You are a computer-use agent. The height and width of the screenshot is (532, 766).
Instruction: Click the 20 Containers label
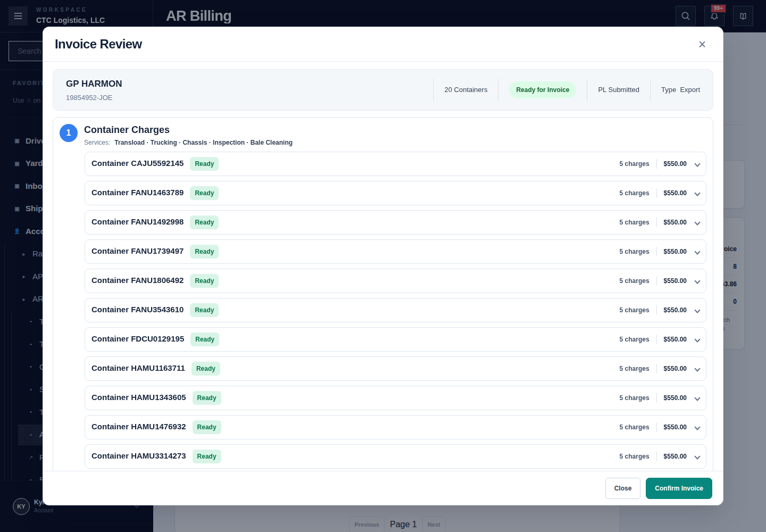[x=466, y=90]
